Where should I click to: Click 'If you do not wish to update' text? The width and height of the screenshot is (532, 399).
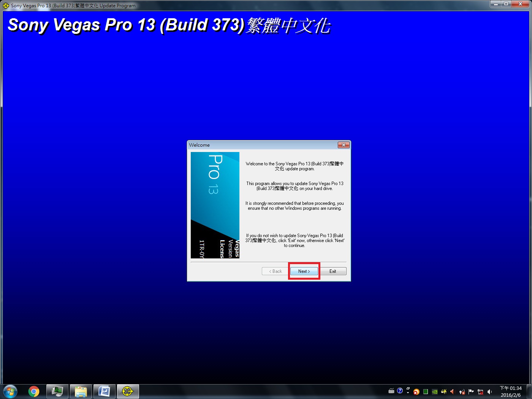coord(294,241)
